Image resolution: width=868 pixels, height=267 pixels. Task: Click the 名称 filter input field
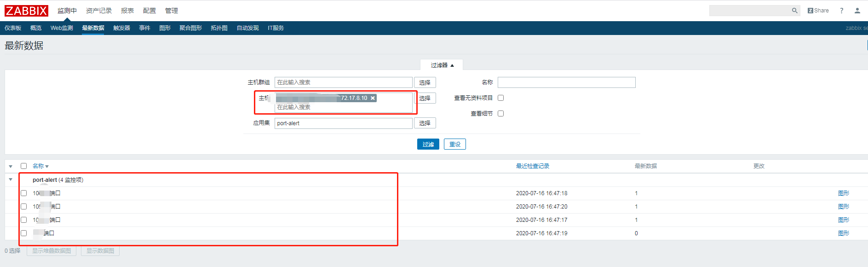[566, 82]
